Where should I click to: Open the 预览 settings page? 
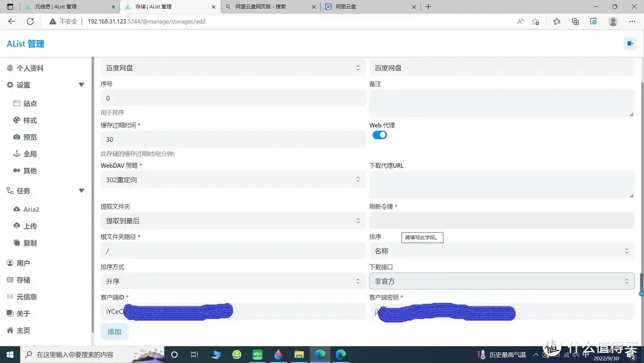[x=29, y=137]
